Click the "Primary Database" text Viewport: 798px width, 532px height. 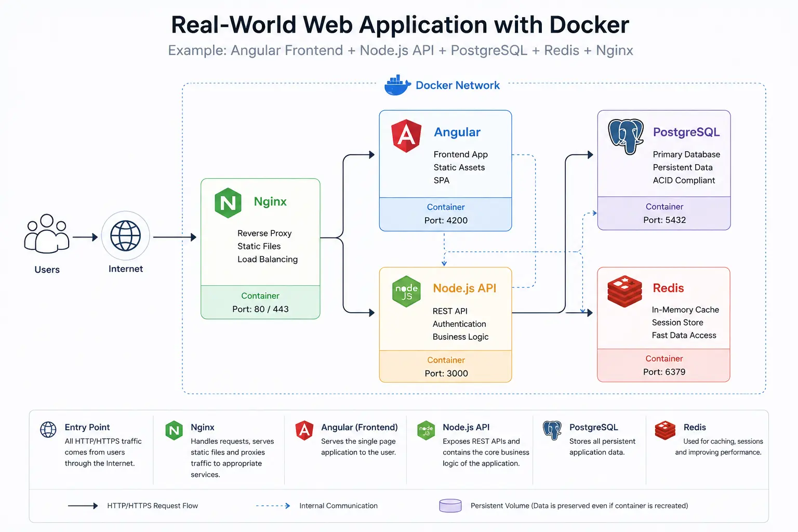(x=686, y=154)
